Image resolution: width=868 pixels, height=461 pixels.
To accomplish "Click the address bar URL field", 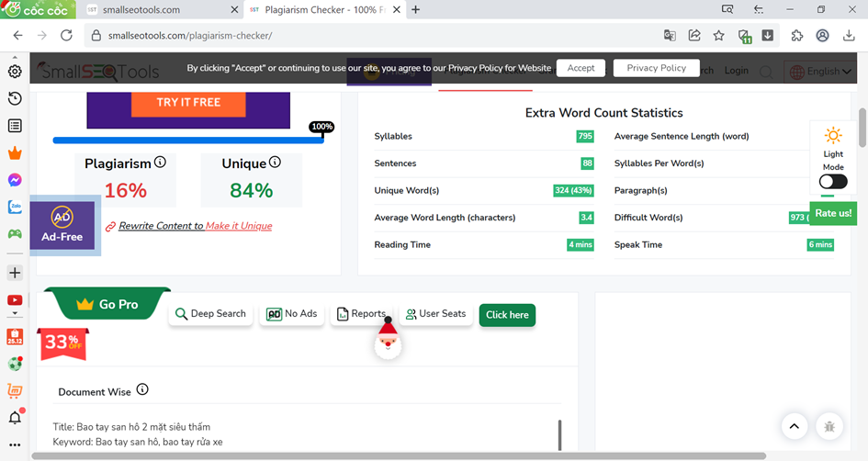I will point(367,36).
